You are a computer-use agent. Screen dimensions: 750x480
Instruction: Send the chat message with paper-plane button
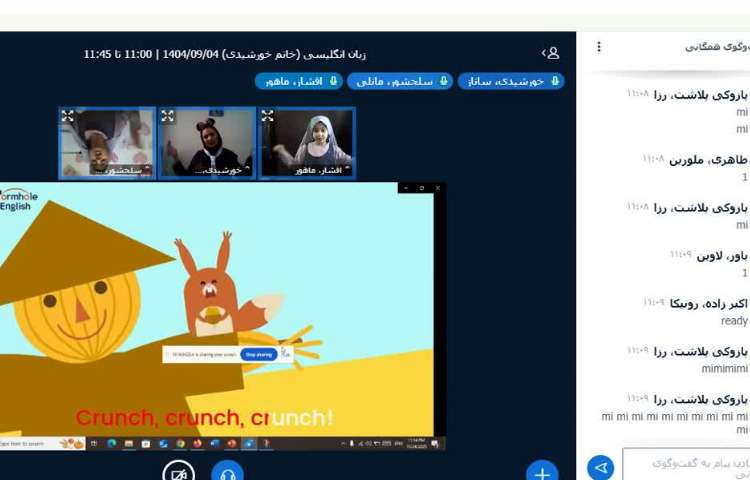601,467
